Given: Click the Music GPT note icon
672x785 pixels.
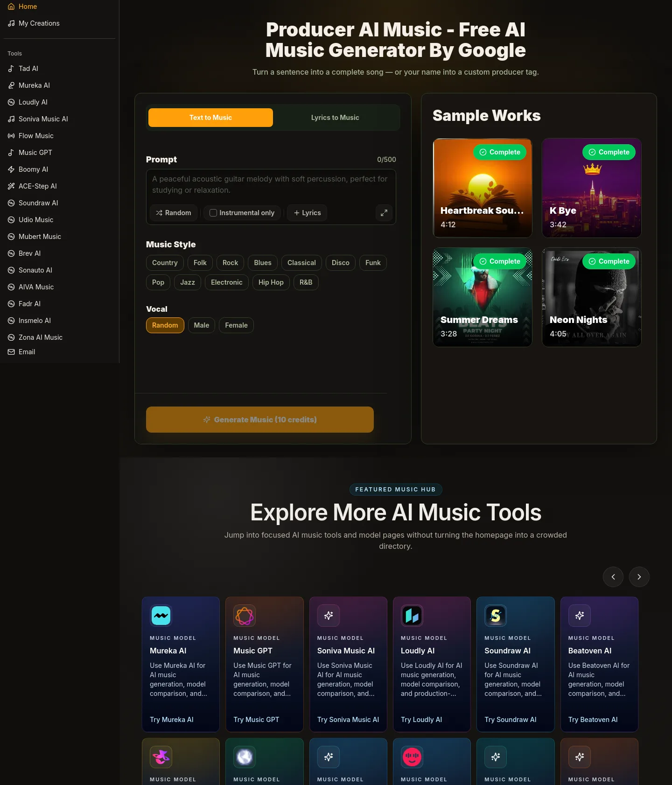Looking at the screenshot, I should coord(11,153).
